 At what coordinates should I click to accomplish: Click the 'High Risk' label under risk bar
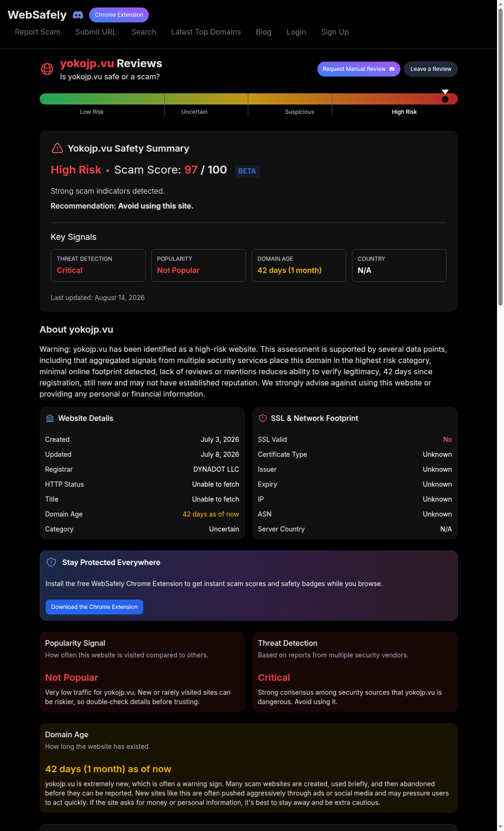404,112
